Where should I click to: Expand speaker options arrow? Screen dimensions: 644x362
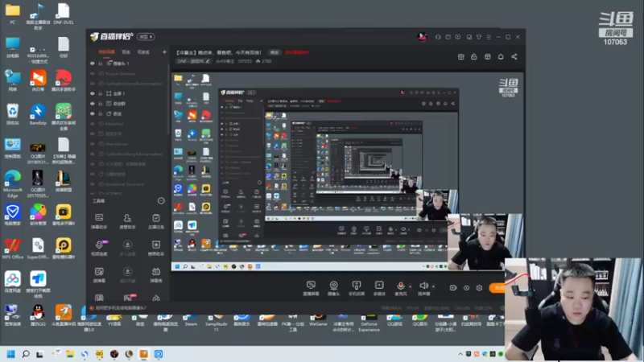click(433, 286)
